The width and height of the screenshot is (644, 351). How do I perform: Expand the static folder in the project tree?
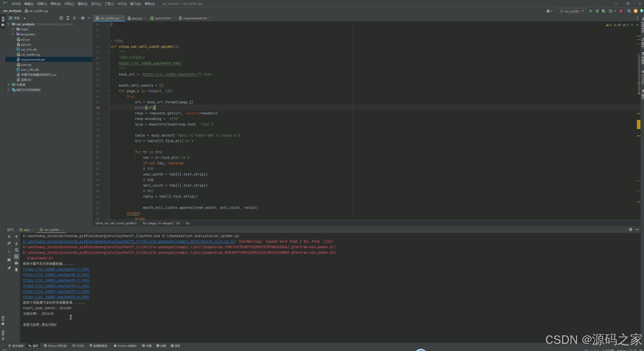(13, 29)
